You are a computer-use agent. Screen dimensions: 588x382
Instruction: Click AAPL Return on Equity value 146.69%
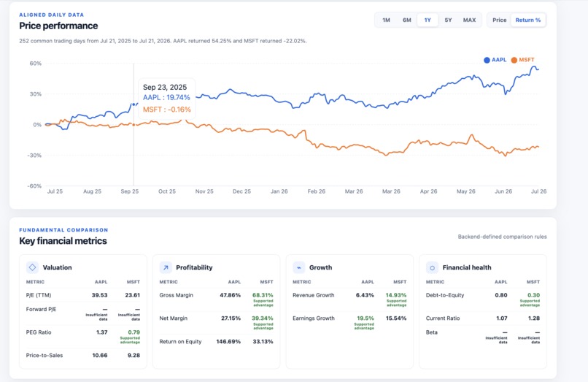click(228, 341)
